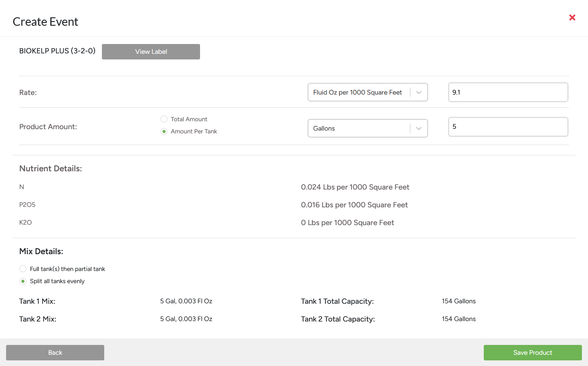588x366 pixels.
Task: Click the Product Amount field containing 5
Action: [x=508, y=127]
